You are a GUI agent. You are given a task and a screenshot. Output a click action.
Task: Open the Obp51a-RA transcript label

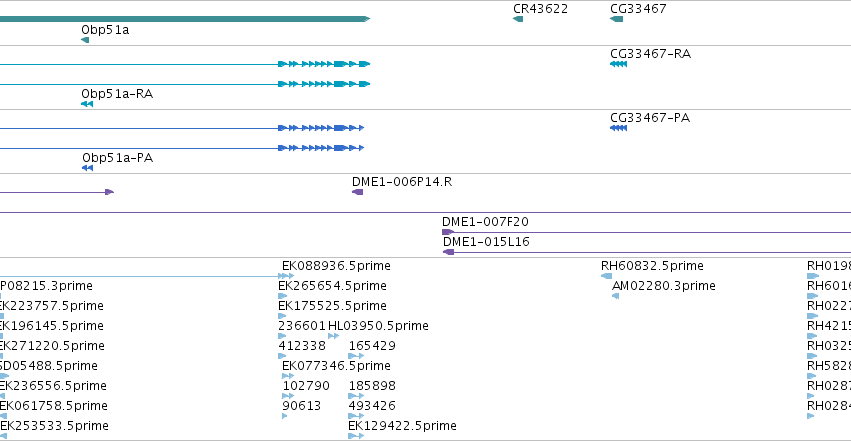point(117,94)
